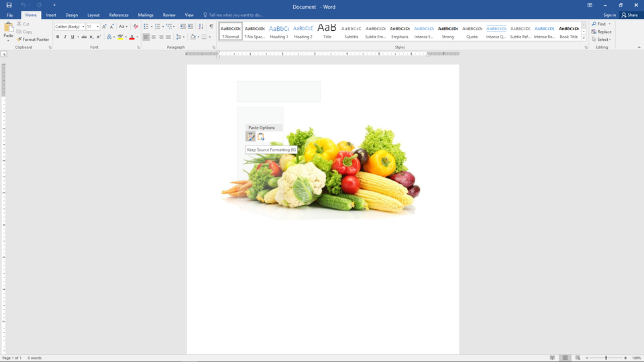Toggle Show/Hide paragraph marks
The image size is (644, 362).
coord(211,27)
